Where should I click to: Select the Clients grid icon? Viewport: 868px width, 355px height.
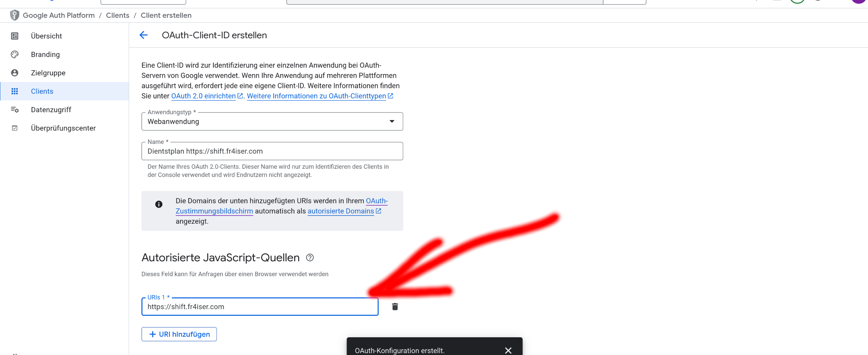point(15,91)
